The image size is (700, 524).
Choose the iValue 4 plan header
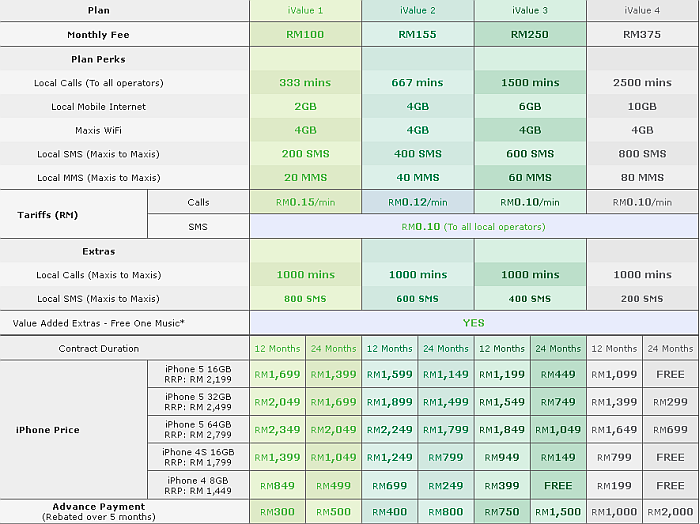tap(642, 10)
